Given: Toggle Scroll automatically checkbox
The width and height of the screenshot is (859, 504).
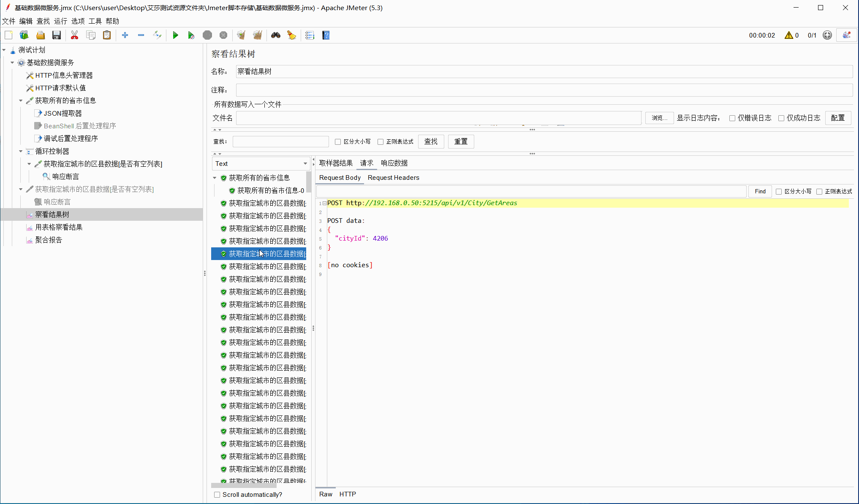Looking at the screenshot, I should tap(217, 495).
